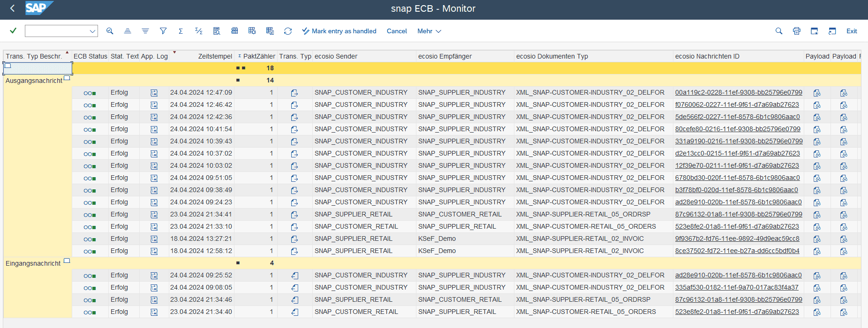Click the Cancel button
The image size is (868, 328).
(396, 31)
